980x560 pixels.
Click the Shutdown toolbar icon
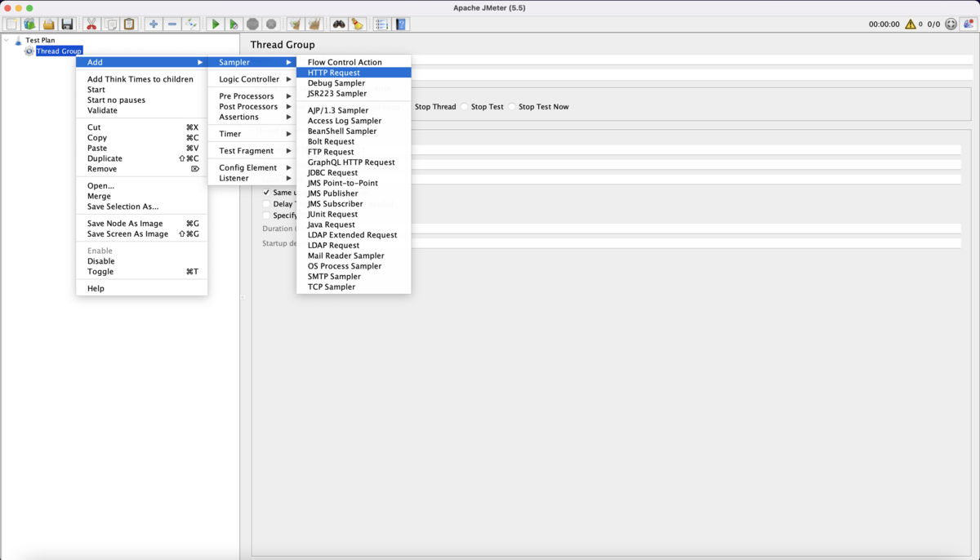[272, 24]
